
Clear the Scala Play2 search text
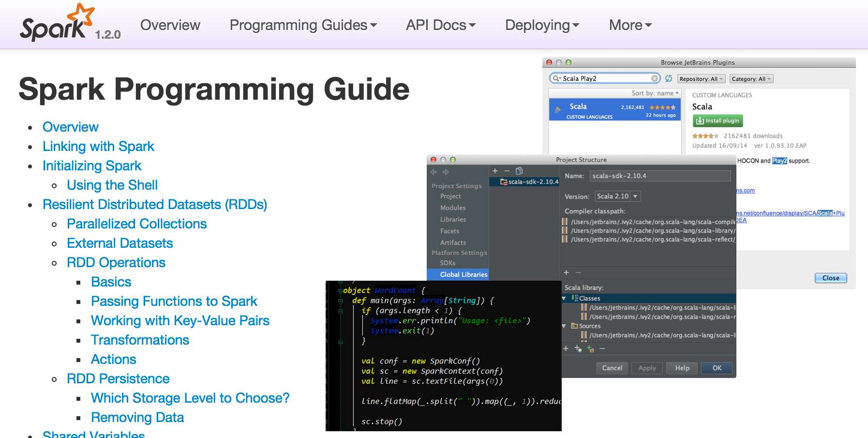(x=654, y=78)
